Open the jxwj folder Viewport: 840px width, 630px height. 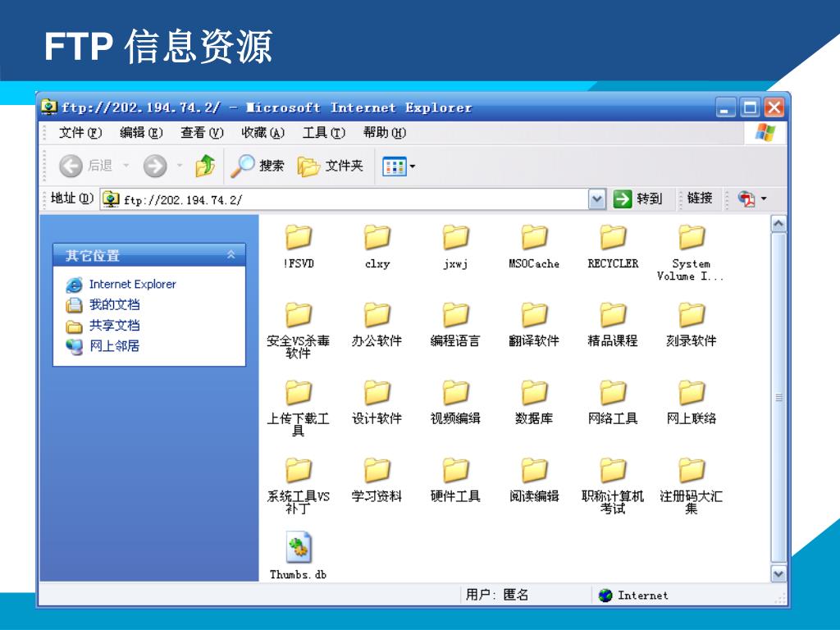(x=456, y=246)
